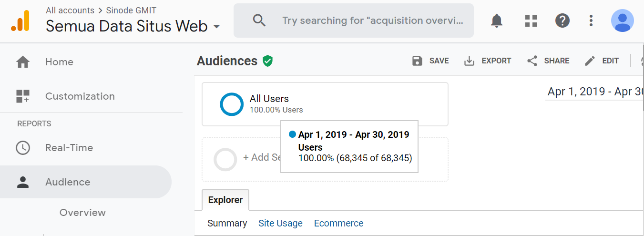Click the SAVE button
Screen dimensions: 644x236
pyautogui.click(x=430, y=61)
